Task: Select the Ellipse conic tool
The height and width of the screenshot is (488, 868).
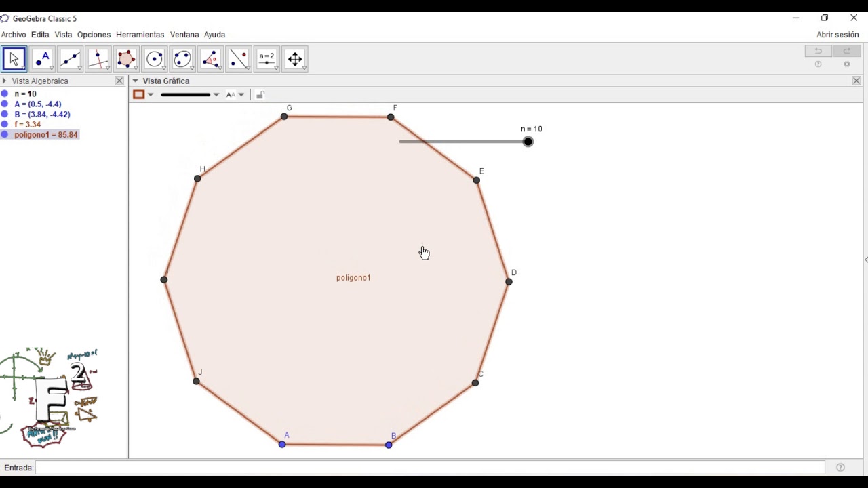Action: tap(182, 59)
